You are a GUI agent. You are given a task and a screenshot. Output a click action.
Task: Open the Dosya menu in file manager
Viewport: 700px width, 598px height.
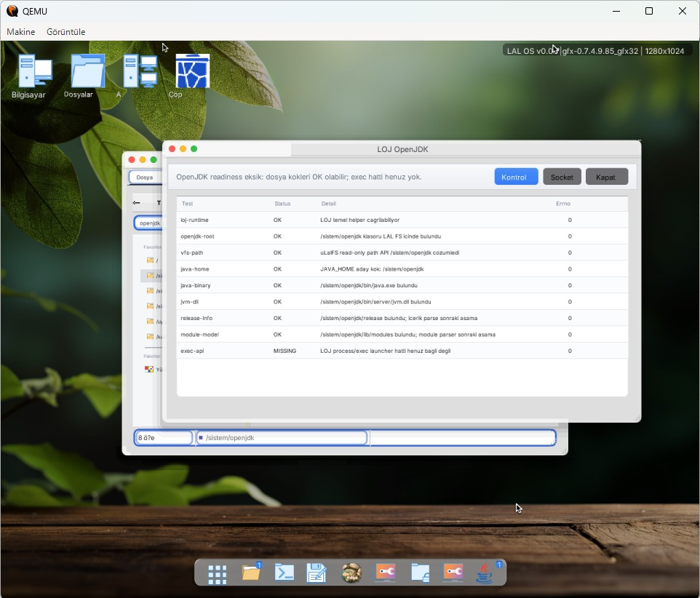point(145,178)
